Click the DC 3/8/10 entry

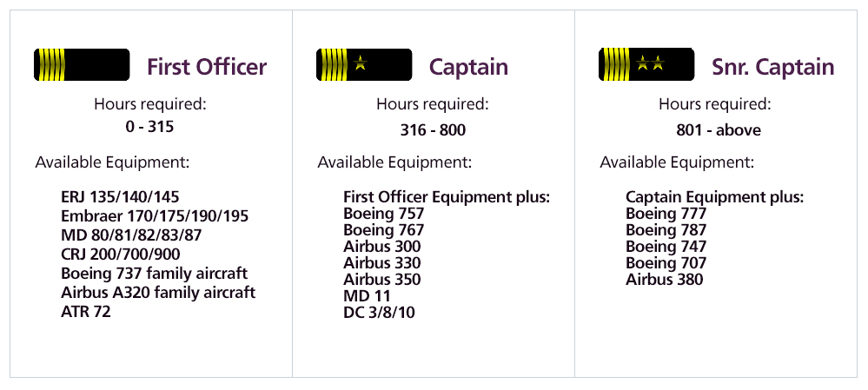[379, 313]
